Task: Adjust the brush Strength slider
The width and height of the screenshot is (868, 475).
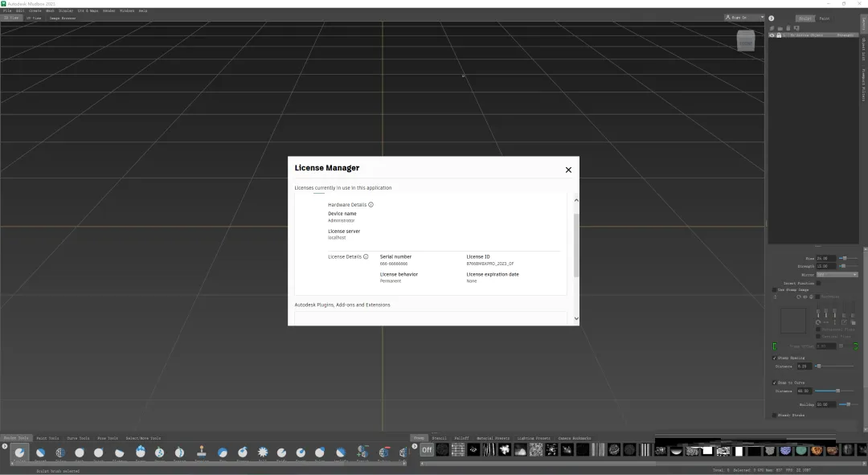Action: 848,266
